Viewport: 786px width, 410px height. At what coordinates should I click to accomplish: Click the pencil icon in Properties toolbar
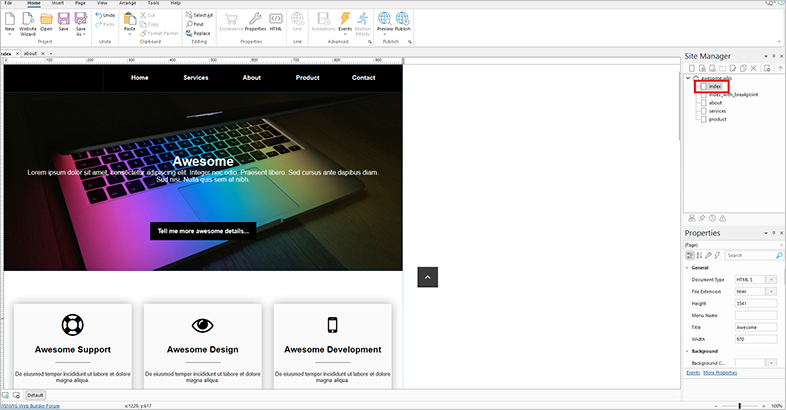coord(708,256)
